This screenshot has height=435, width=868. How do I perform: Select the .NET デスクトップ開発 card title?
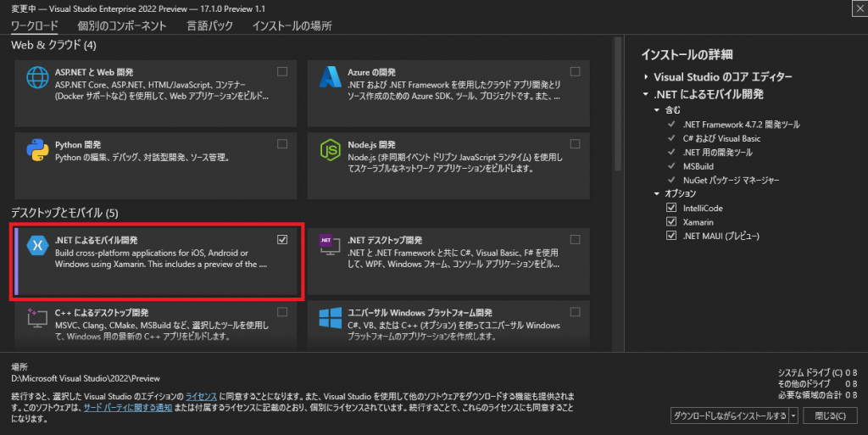click(385, 240)
